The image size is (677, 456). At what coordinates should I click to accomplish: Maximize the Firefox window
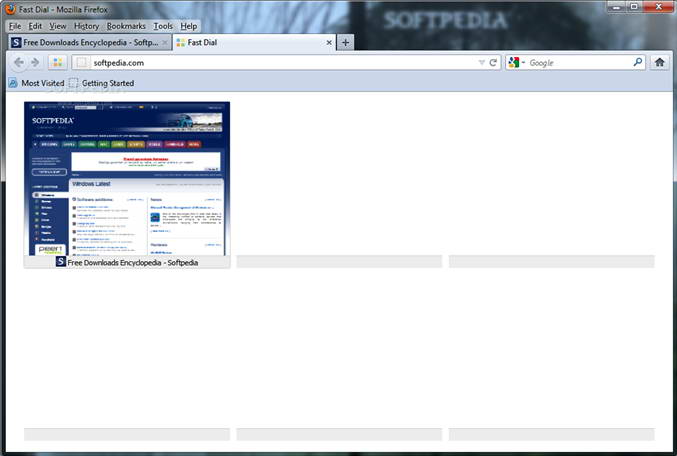[x=634, y=6]
